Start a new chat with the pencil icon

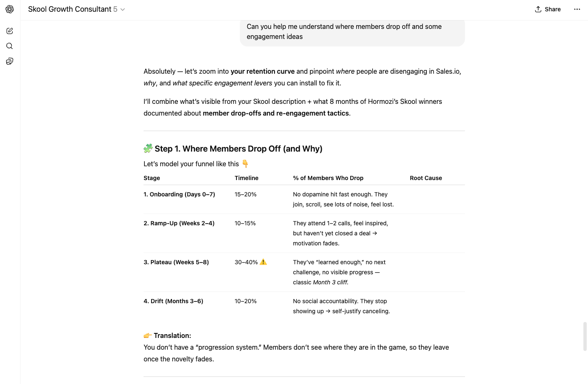(10, 31)
